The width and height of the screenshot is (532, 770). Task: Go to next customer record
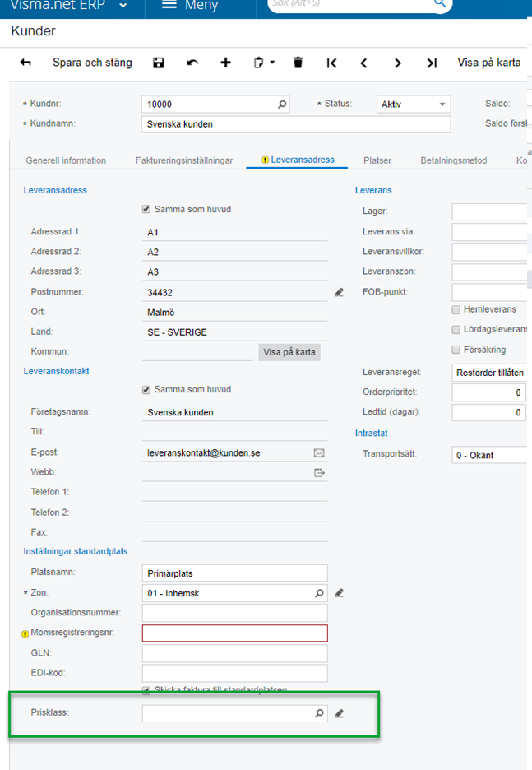[398, 63]
